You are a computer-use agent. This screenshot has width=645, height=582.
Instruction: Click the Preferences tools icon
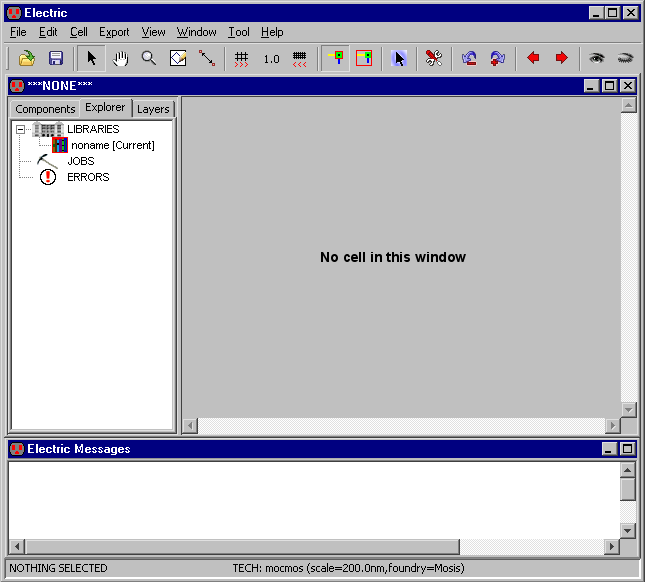pyautogui.click(x=433, y=58)
